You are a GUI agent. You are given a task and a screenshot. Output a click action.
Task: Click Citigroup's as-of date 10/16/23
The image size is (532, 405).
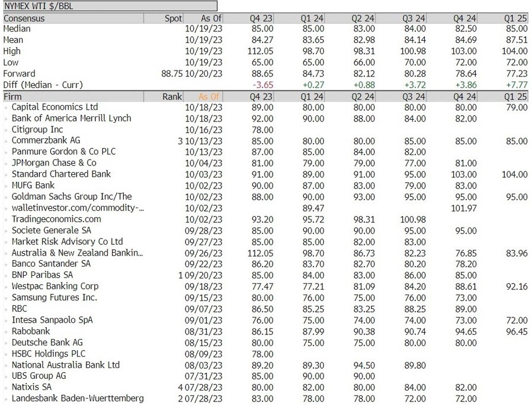204,130
